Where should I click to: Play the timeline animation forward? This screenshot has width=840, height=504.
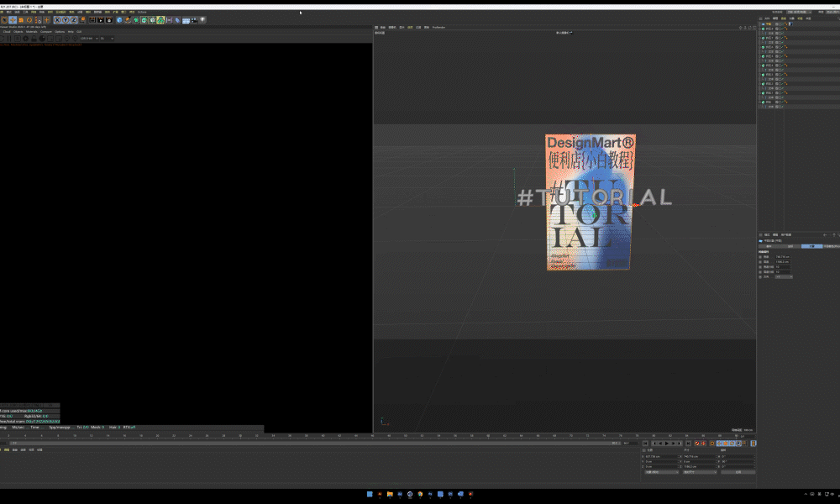(667, 444)
